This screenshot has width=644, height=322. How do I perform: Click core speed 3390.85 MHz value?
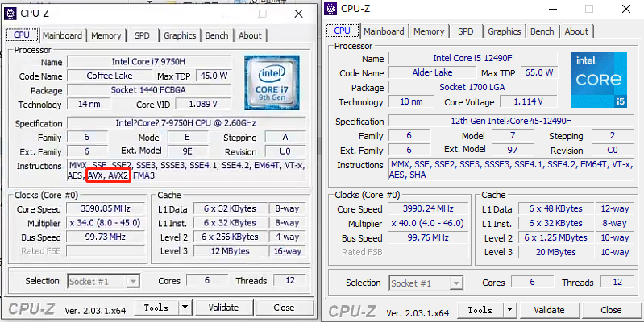click(x=106, y=208)
